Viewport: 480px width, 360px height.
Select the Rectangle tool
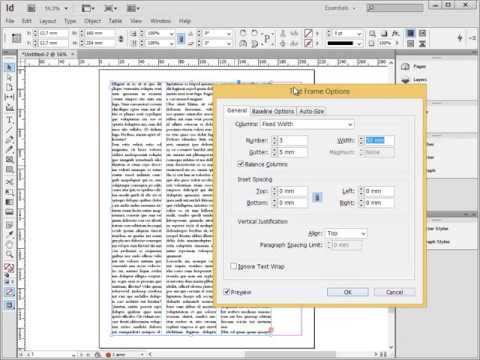pos(9,170)
